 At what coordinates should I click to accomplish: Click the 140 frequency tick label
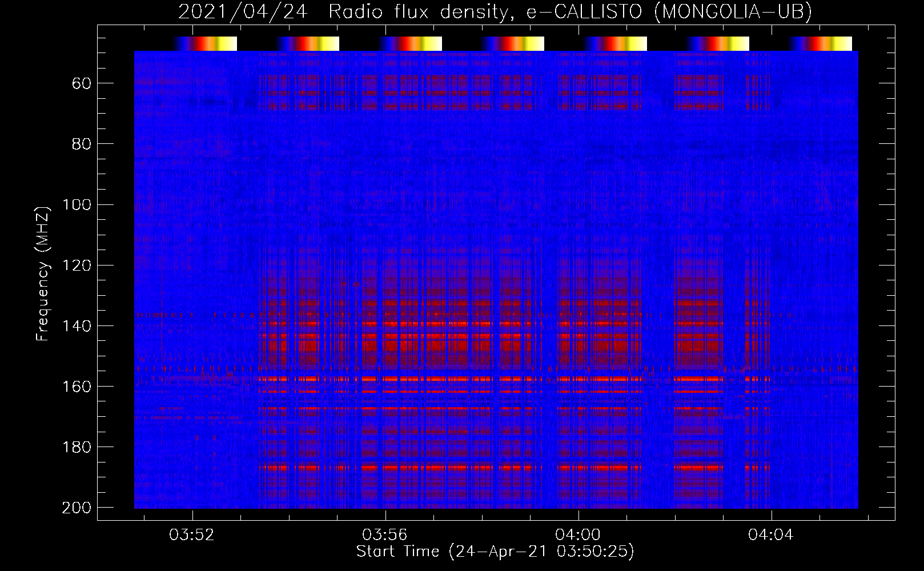click(x=77, y=325)
